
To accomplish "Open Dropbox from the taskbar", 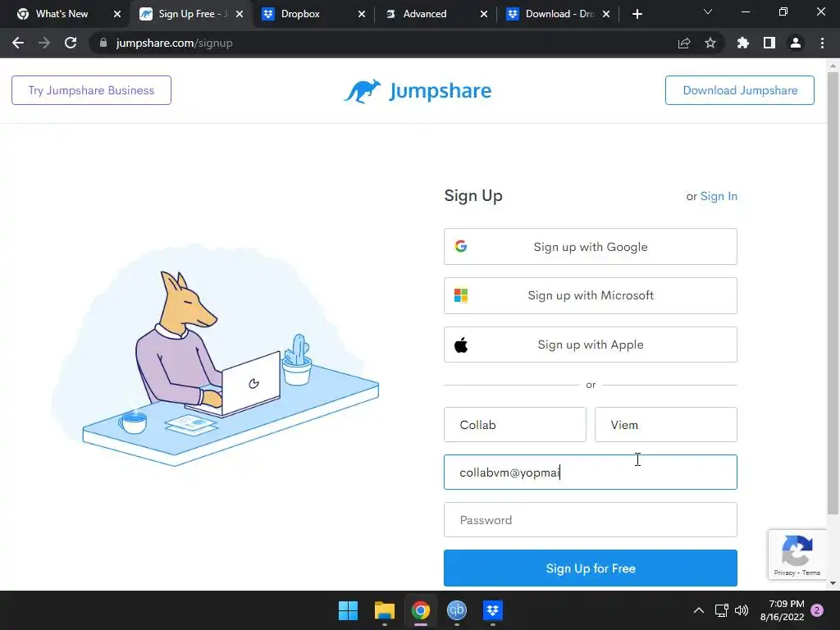I will point(492,610).
